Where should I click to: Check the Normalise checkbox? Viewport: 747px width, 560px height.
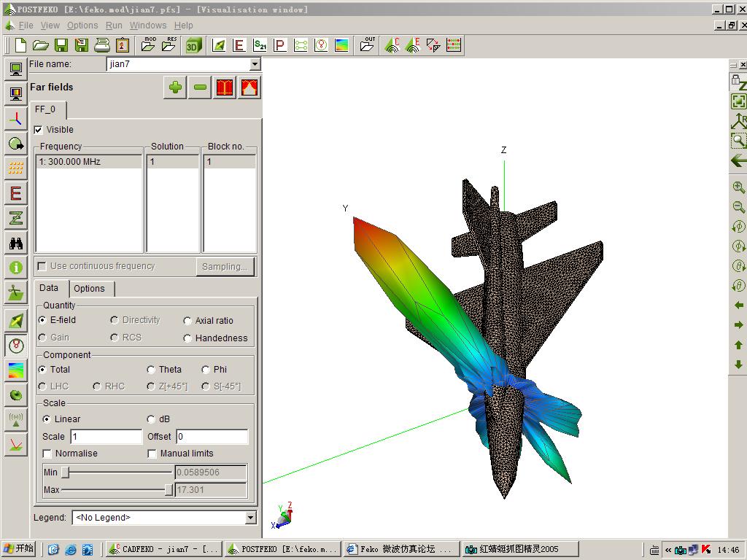(x=47, y=454)
